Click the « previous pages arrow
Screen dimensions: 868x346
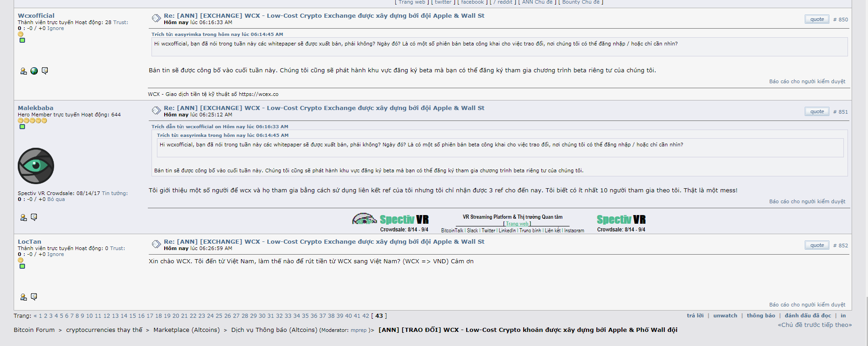(35, 316)
